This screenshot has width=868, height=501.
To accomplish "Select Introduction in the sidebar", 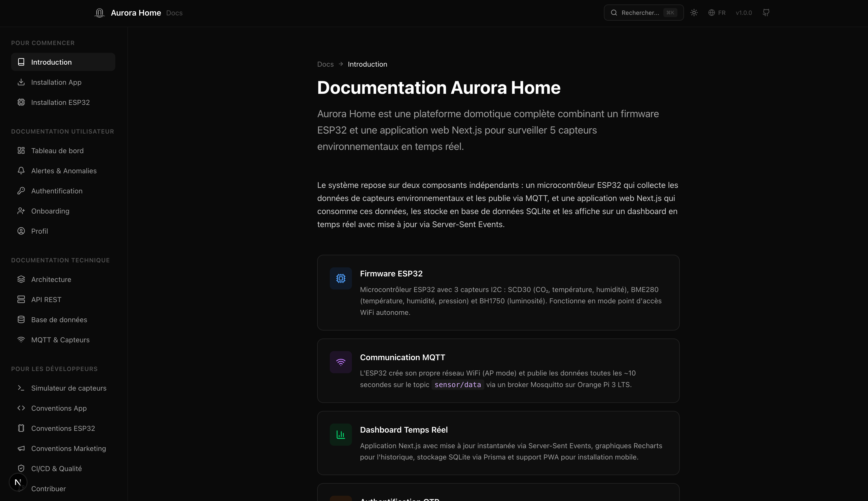I will pyautogui.click(x=63, y=62).
